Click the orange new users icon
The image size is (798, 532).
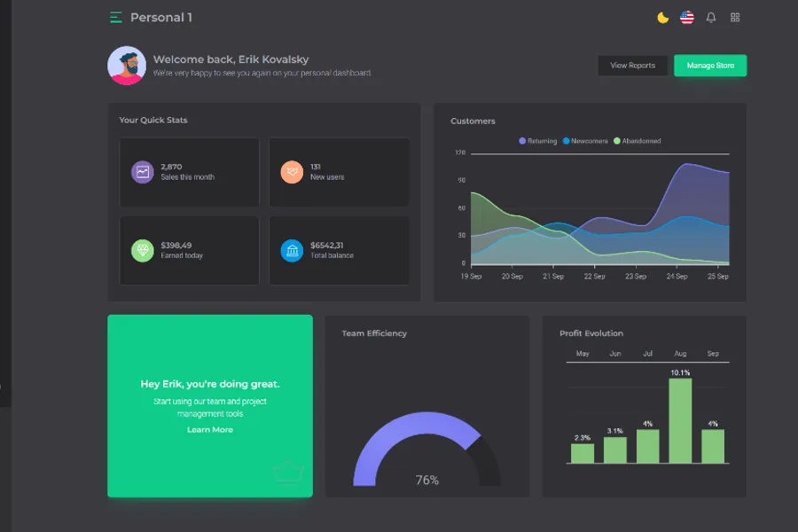[292, 172]
